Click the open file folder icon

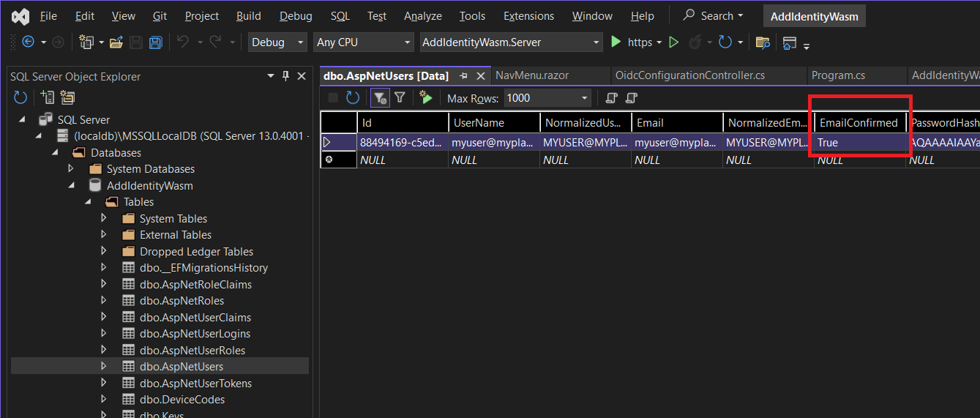[x=116, y=42]
